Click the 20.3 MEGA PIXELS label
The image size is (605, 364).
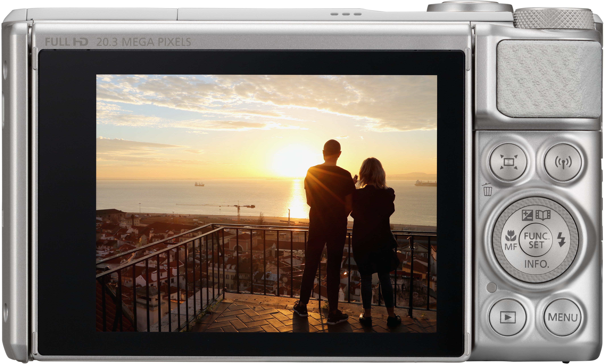point(144,42)
